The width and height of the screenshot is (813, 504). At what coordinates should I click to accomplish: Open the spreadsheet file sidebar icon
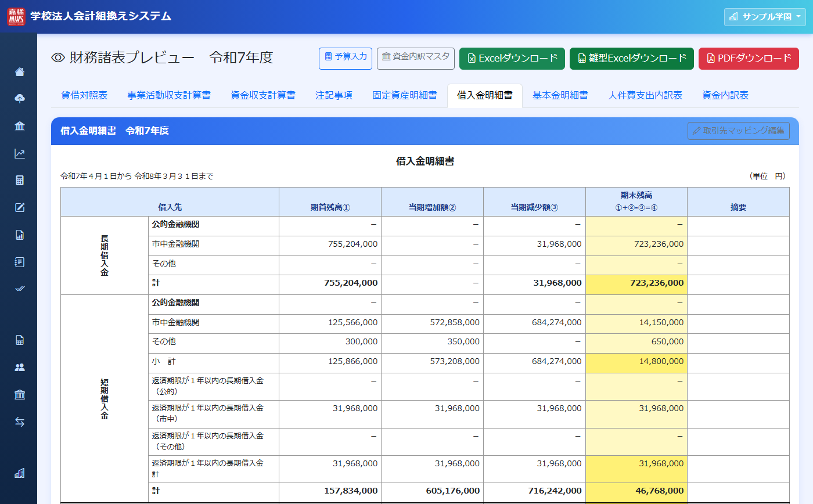(20, 340)
